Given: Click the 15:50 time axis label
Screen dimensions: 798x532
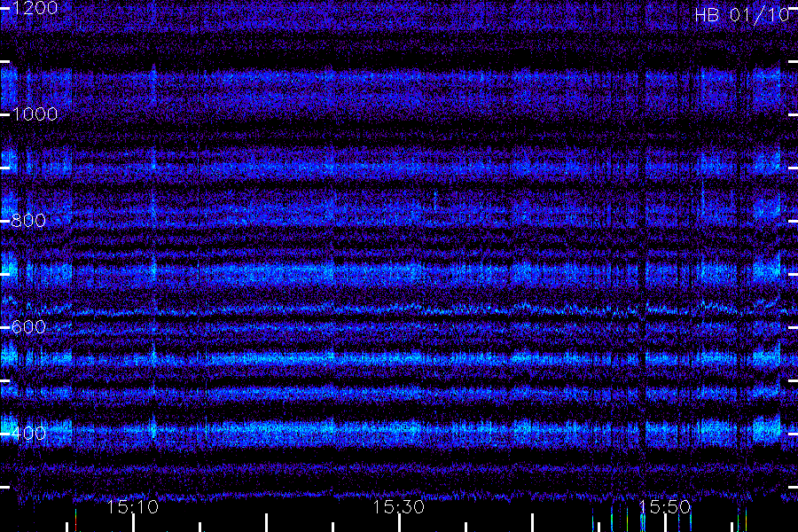Looking at the screenshot, I should (664, 507).
